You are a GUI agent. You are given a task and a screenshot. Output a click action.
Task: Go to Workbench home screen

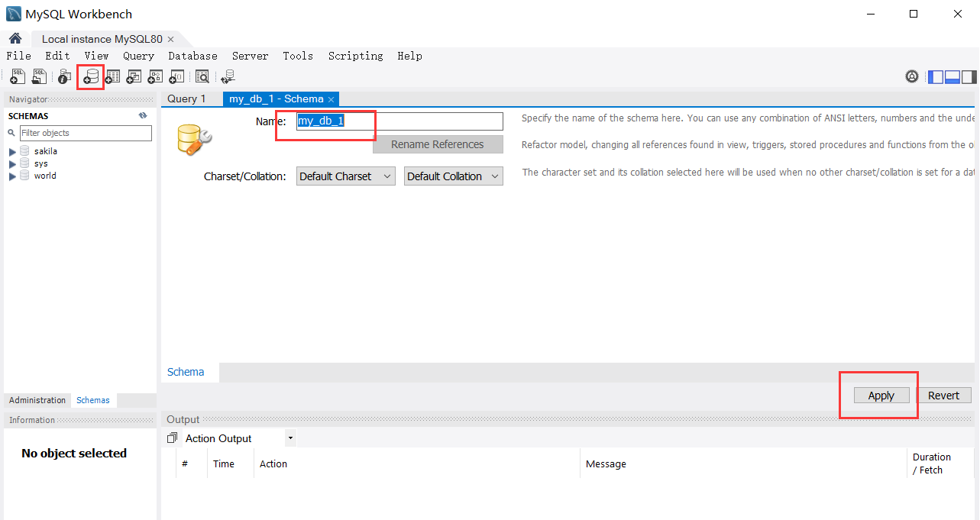pyautogui.click(x=15, y=38)
